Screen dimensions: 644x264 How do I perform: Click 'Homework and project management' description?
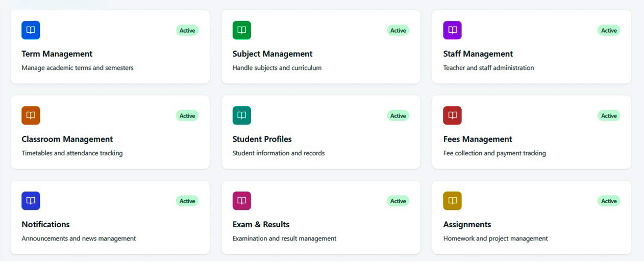pyautogui.click(x=496, y=238)
